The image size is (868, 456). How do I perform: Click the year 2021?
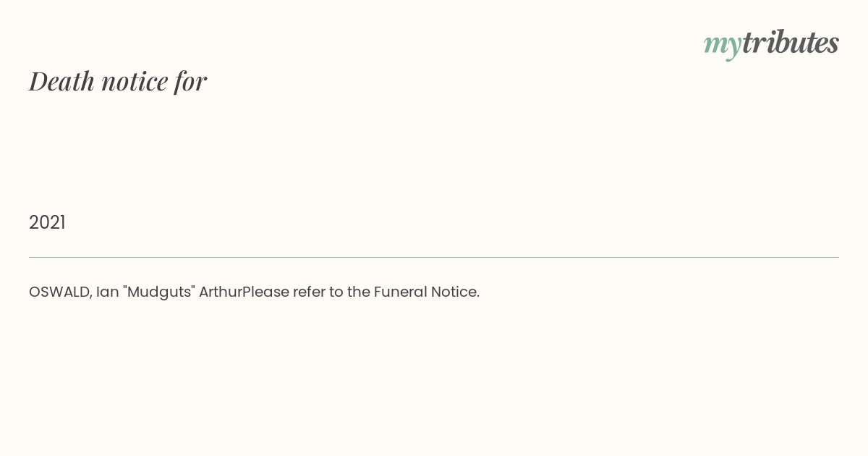(x=47, y=222)
